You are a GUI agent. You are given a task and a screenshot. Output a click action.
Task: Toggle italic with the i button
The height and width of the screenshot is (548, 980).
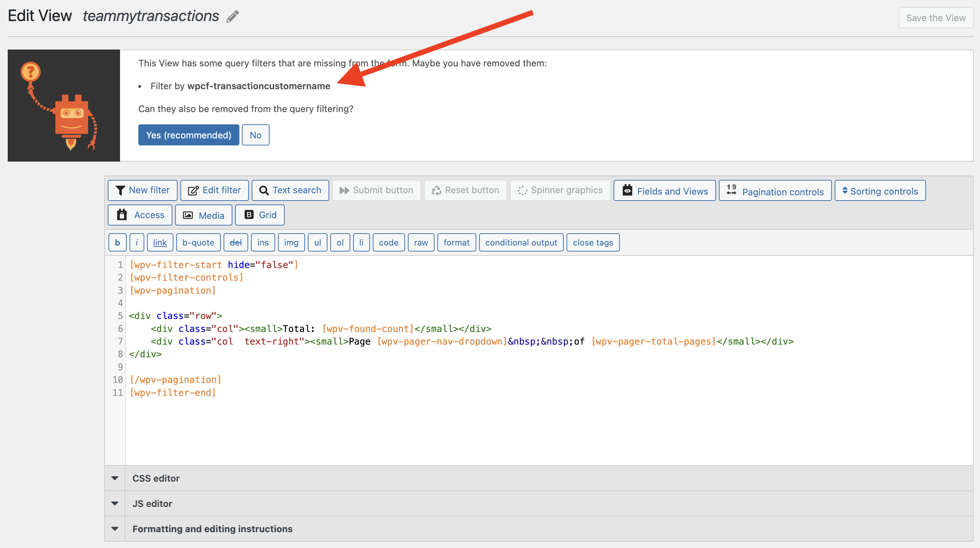point(137,243)
